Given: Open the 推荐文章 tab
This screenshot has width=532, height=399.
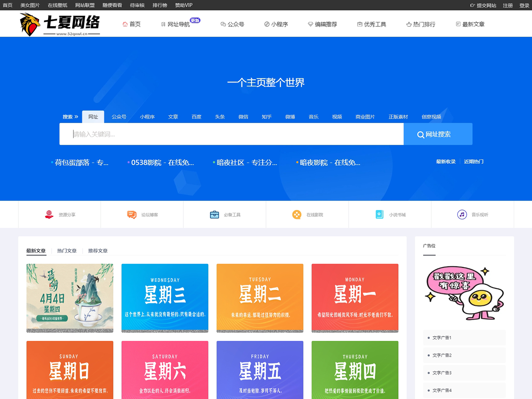Looking at the screenshot, I should [x=98, y=251].
